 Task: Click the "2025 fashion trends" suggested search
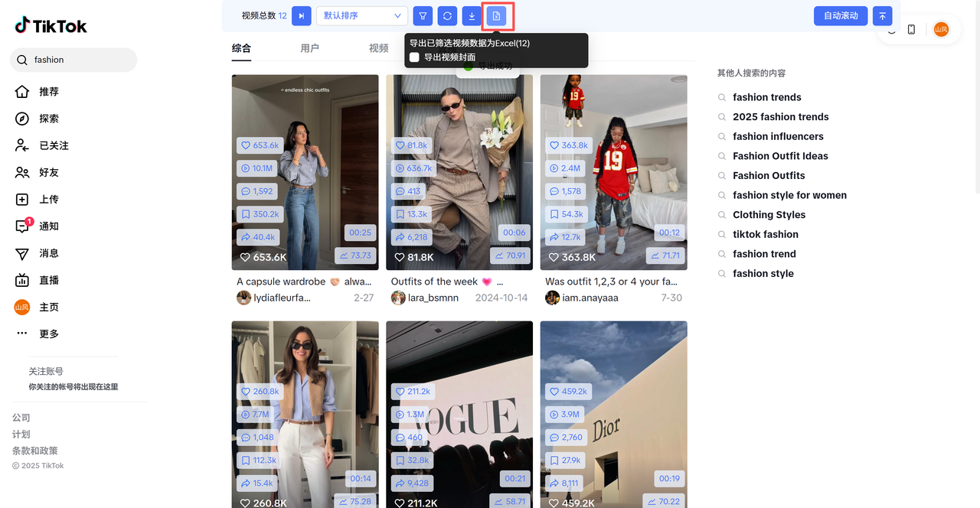(x=780, y=117)
